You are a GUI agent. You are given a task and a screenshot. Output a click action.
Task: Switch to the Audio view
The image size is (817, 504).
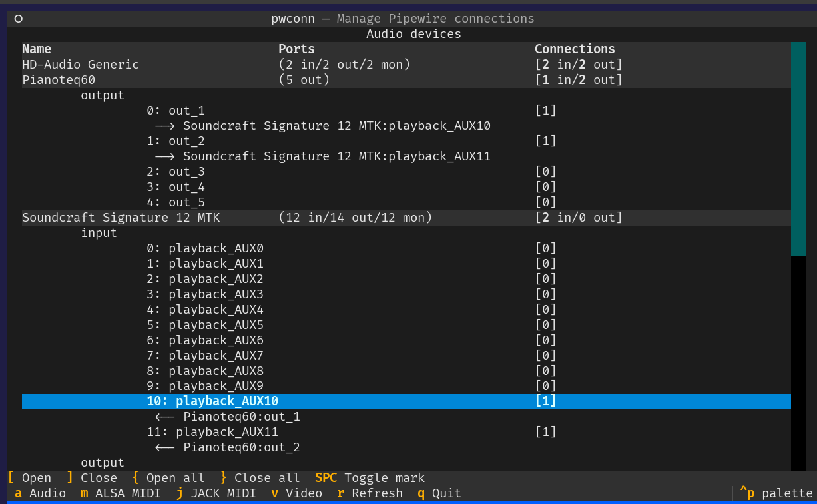click(x=40, y=493)
